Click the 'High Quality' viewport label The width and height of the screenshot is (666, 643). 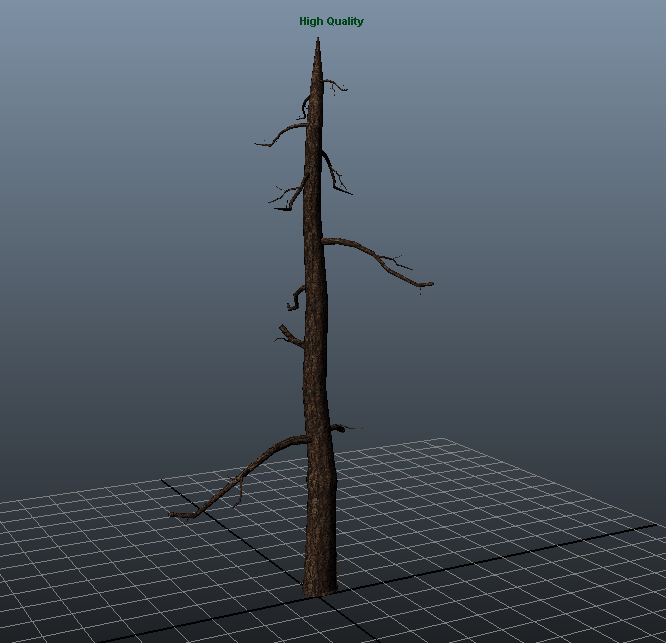tap(331, 21)
